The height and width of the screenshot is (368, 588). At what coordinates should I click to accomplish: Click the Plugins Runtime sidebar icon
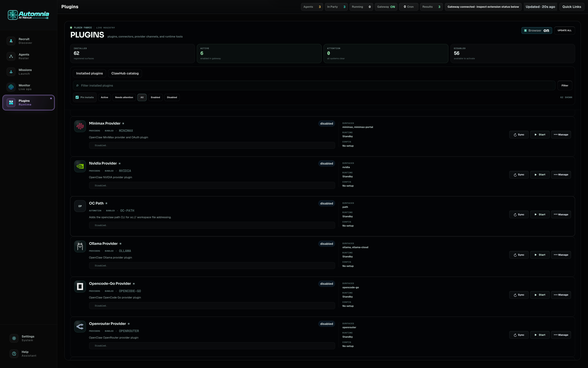coord(11,103)
